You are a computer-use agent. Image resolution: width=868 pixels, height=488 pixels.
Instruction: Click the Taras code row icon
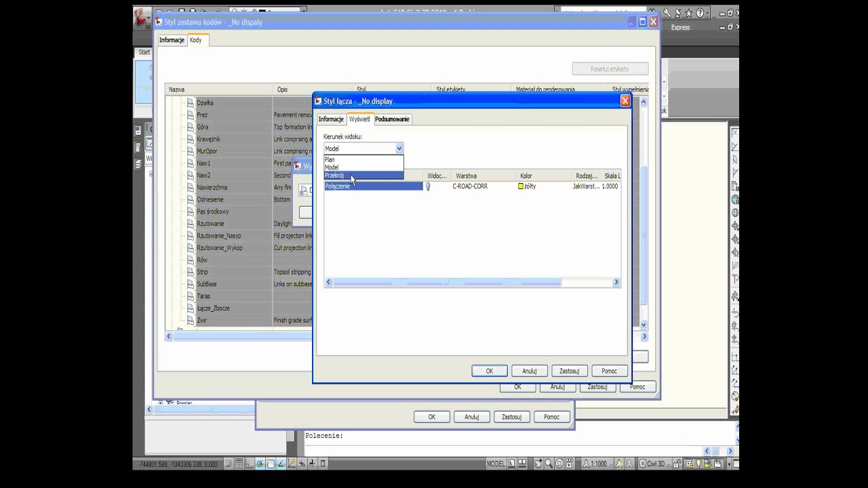click(191, 296)
